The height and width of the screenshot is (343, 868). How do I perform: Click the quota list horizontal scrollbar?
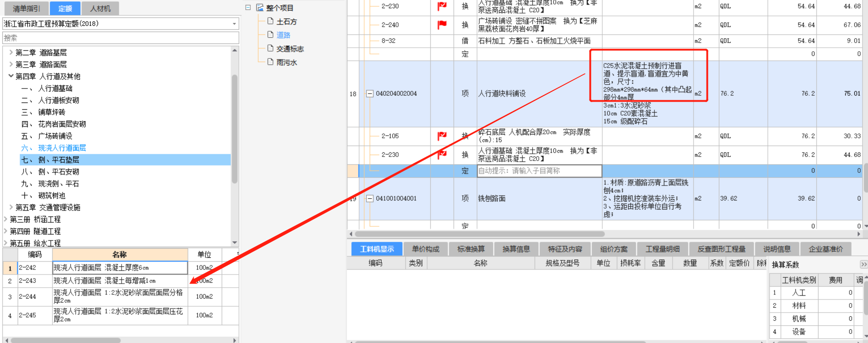click(66, 340)
